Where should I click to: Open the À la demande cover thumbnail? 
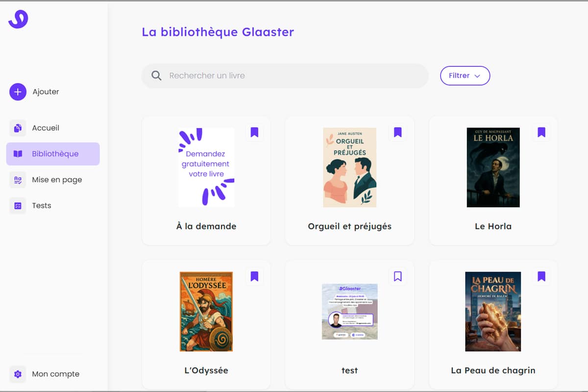pos(206,167)
